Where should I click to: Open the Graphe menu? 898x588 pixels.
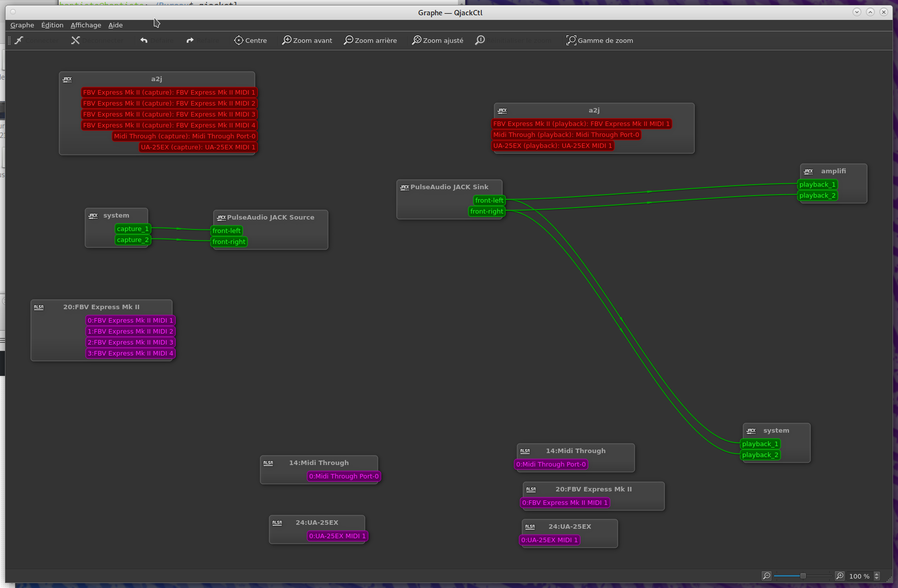click(22, 25)
